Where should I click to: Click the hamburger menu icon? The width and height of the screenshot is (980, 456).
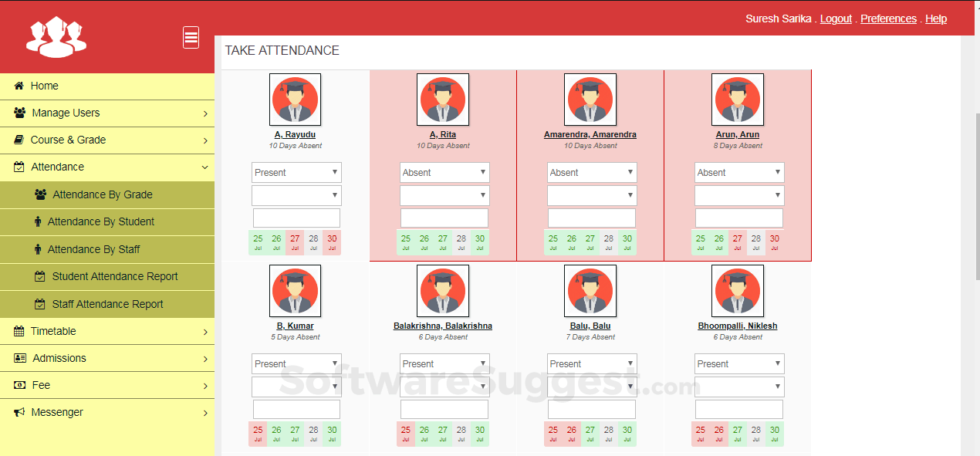(x=191, y=36)
